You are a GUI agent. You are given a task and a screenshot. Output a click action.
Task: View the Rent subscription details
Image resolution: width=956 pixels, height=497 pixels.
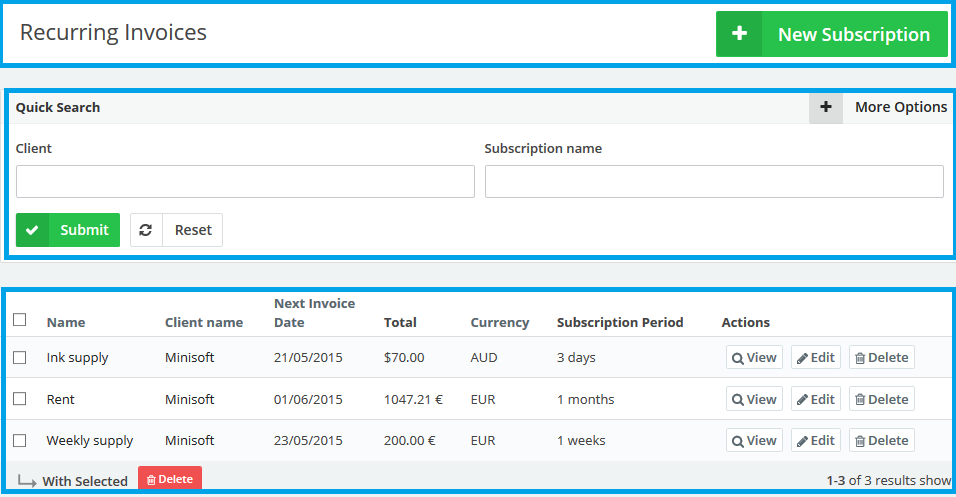point(754,400)
